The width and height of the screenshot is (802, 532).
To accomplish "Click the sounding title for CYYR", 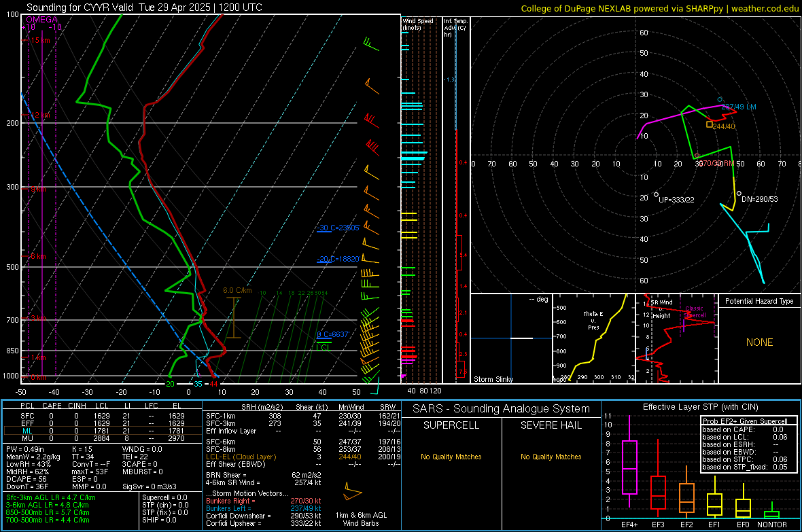I will click(144, 7).
